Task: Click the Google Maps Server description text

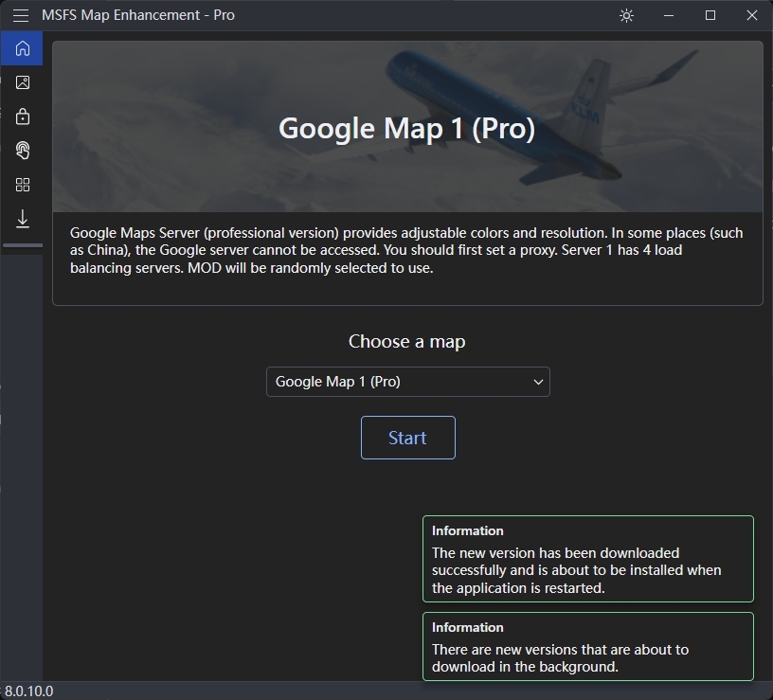Action: (406, 250)
